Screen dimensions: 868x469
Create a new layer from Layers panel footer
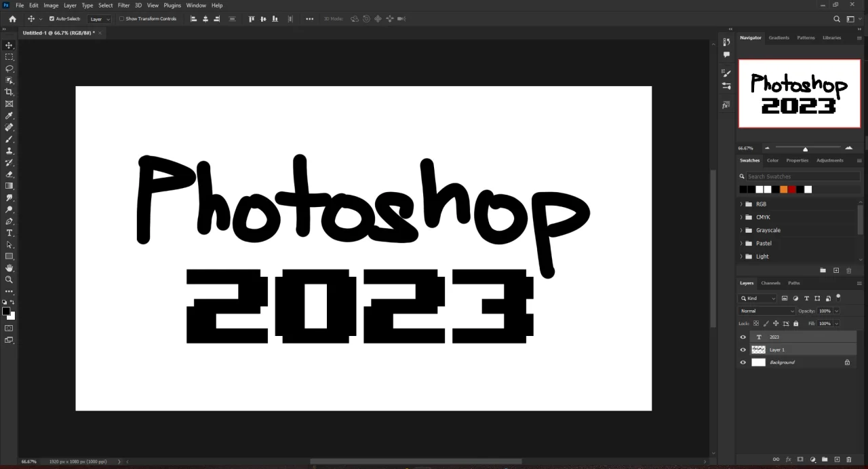(x=837, y=459)
